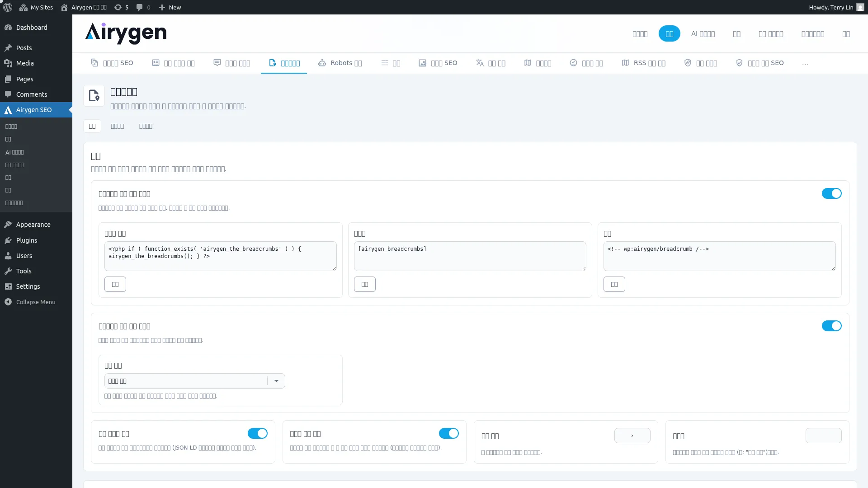Image resolution: width=868 pixels, height=488 pixels.
Task: Expand the three-dots more tabs overflow
Action: tap(805, 63)
